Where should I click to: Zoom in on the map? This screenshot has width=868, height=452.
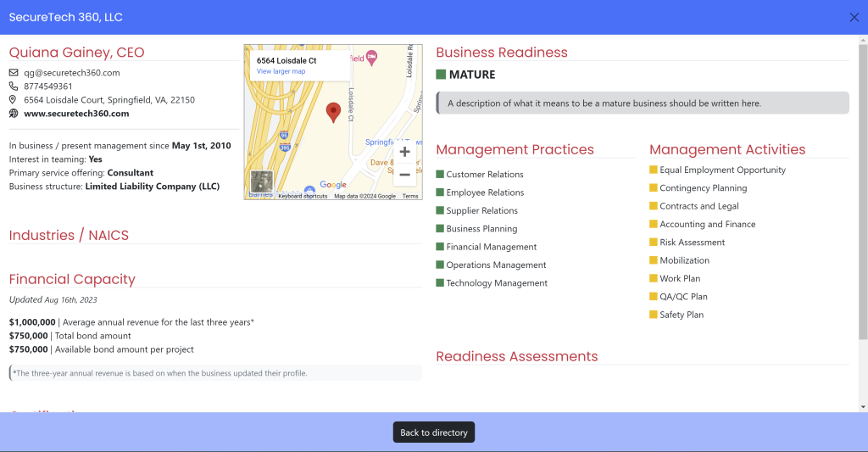404,152
